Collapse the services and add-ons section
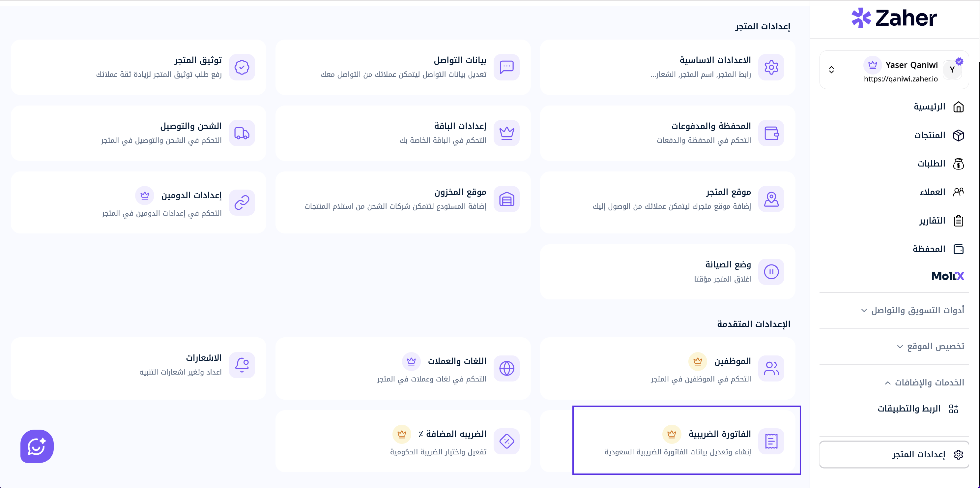The width and height of the screenshot is (980, 488). point(924,382)
